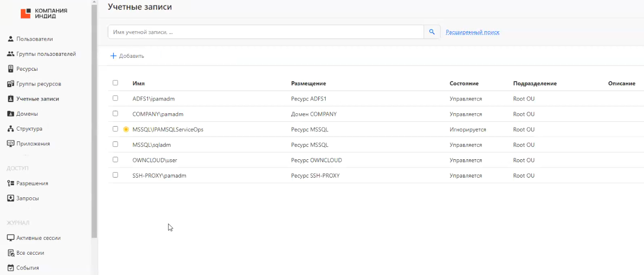Open the Events journal item
This screenshot has width=644, height=275.
click(27, 268)
